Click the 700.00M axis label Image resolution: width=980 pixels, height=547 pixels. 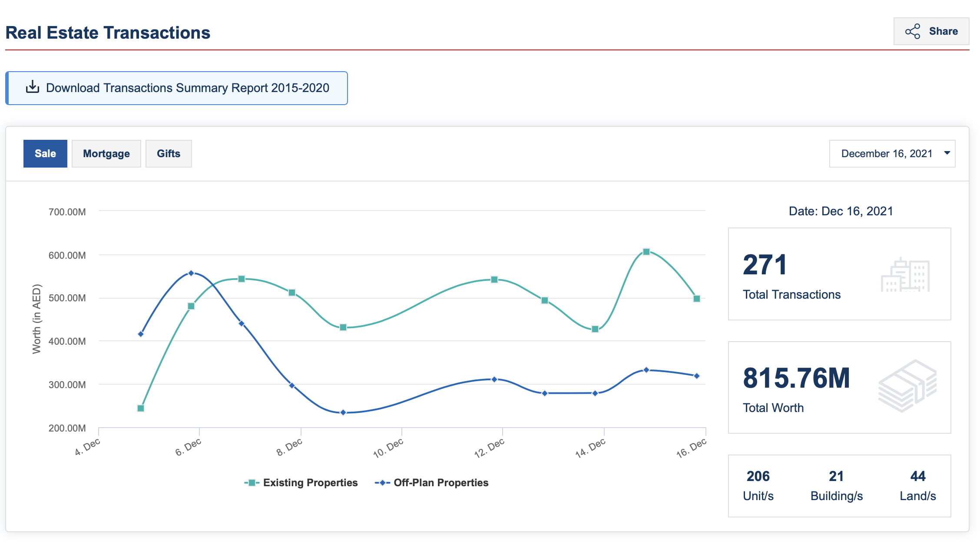(x=67, y=212)
